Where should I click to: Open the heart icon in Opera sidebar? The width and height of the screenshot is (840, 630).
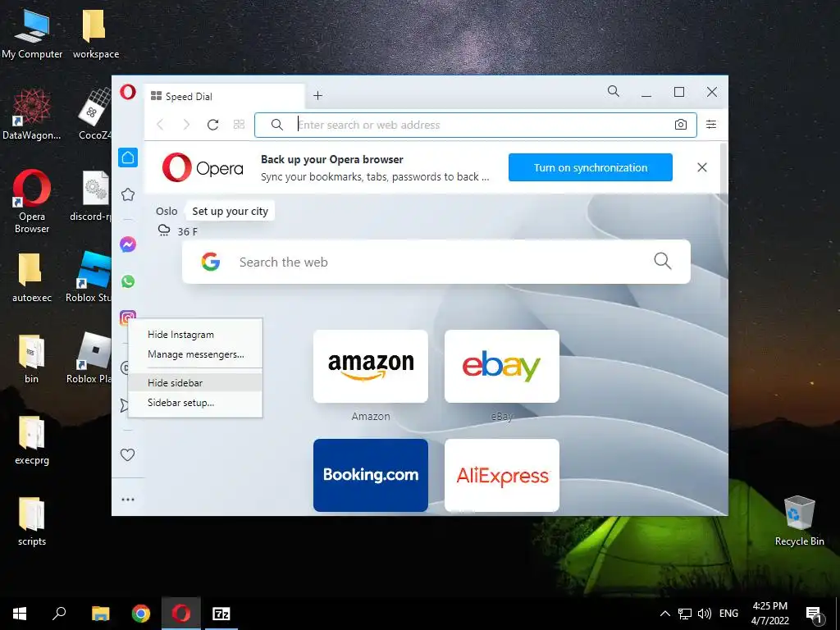point(127,454)
